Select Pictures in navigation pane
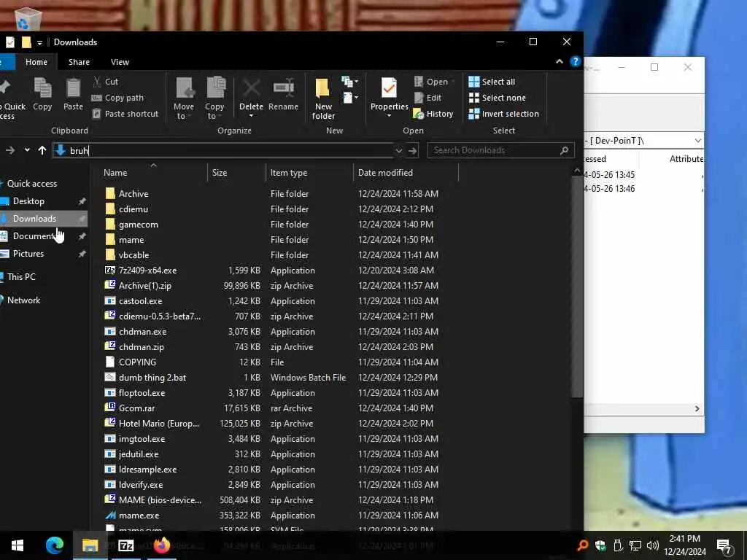The height and width of the screenshot is (560, 747). point(28,254)
